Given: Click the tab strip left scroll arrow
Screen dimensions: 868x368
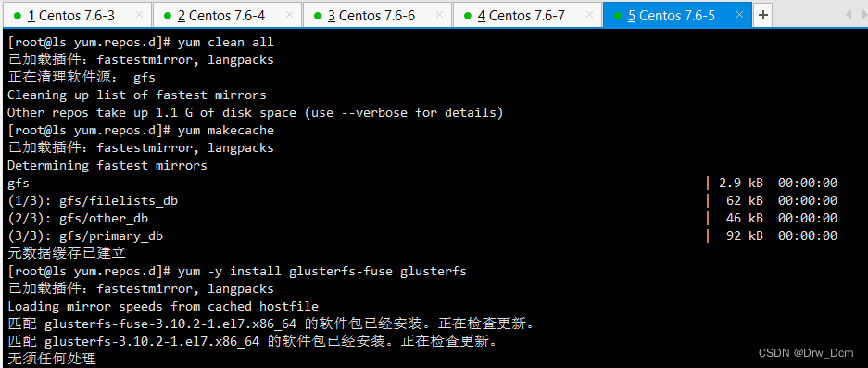Looking at the screenshot, I should [847, 16].
